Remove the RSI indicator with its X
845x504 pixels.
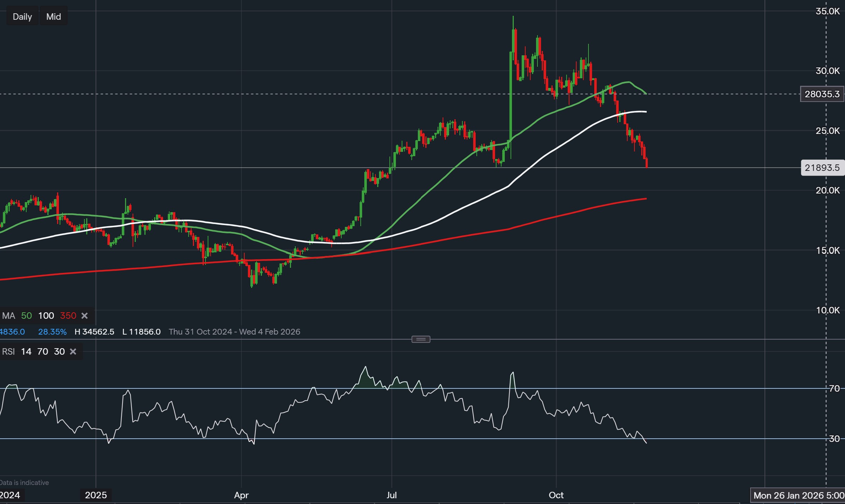coord(73,352)
